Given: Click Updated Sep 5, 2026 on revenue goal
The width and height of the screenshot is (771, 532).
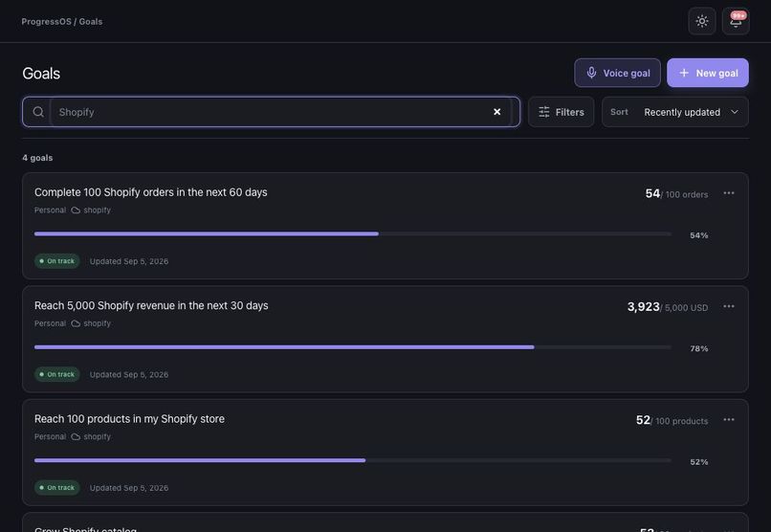Looking at the screenshot, I should pyautogui.click(x=129, y=375).
